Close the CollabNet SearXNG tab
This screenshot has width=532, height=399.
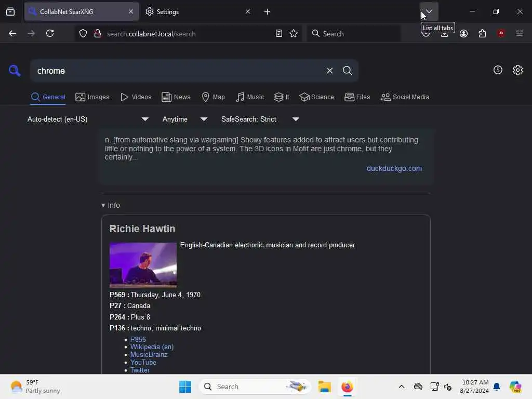point(131,11)
